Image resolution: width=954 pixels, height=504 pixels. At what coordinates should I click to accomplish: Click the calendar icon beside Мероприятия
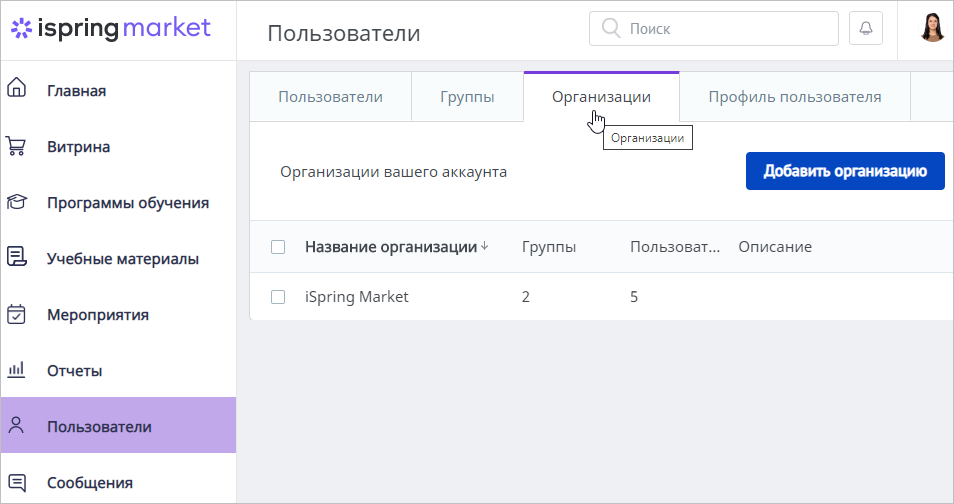point(16,314)
